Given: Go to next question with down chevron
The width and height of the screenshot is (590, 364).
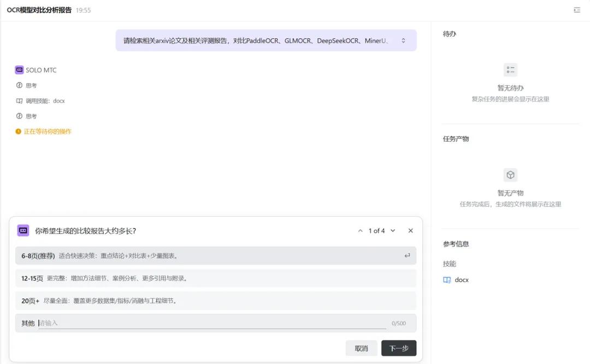Looking at the screenshot, I should click(x=392, y=231).
